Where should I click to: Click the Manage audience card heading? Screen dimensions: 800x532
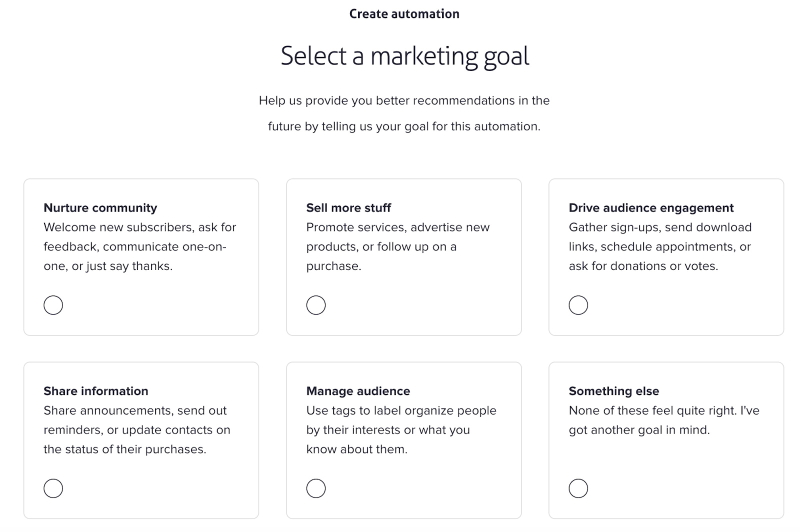tap(358, 391)
